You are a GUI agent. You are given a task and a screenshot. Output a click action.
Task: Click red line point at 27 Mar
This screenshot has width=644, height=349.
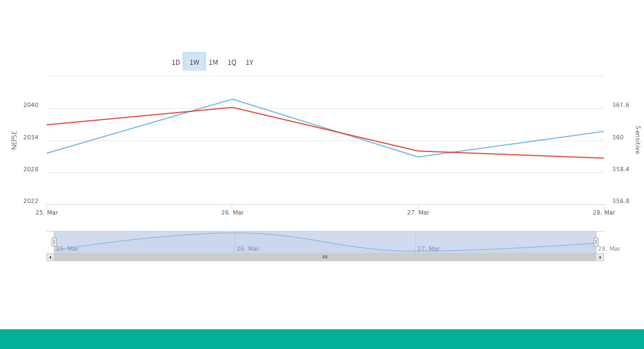click(418, 151)
